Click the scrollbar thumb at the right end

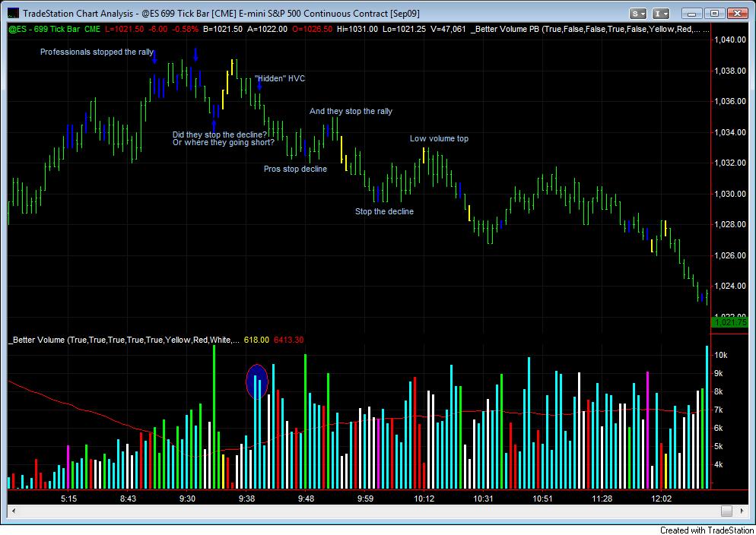click(x=726, y=511)
